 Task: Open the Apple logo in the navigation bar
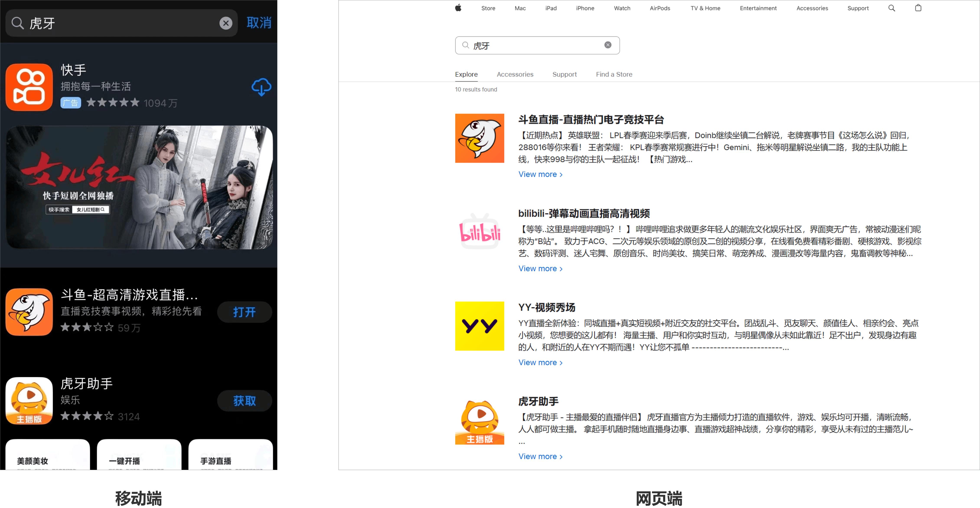click(x=458, y=8)
